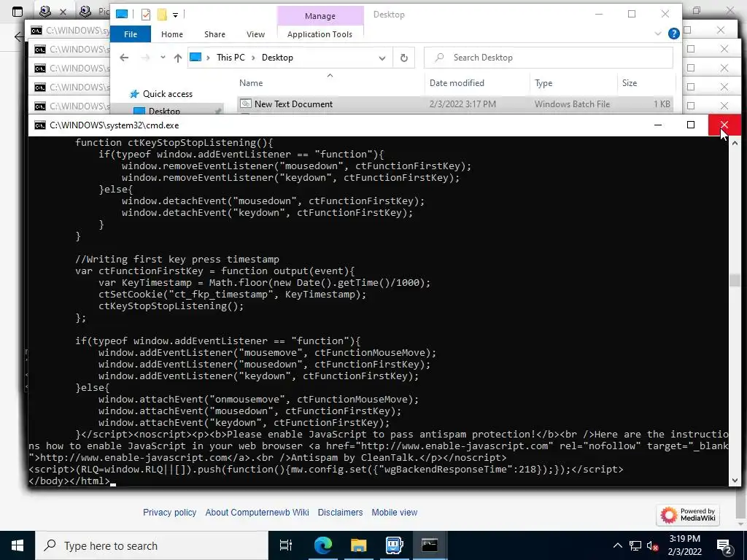Image resolution: width=747 pixels, height=560 pixels.
Task: Select the Manage contextual tab header
Action: 320,16
